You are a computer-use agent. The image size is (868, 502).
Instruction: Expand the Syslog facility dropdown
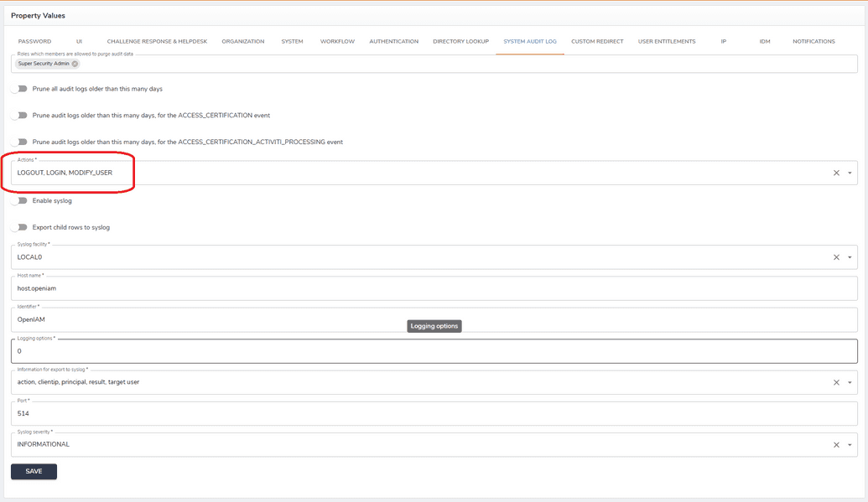click(x=850, y=257)
